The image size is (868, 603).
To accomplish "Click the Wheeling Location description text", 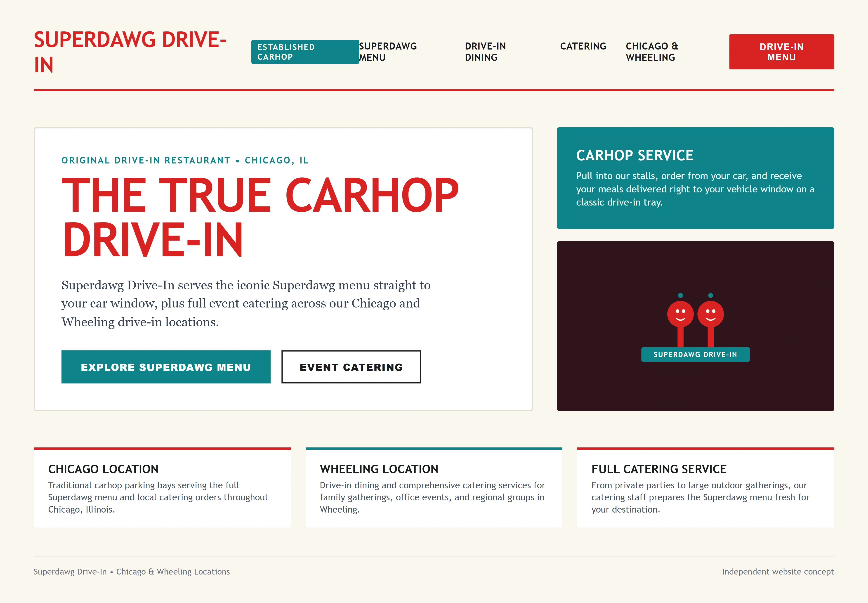I will 432,497.
